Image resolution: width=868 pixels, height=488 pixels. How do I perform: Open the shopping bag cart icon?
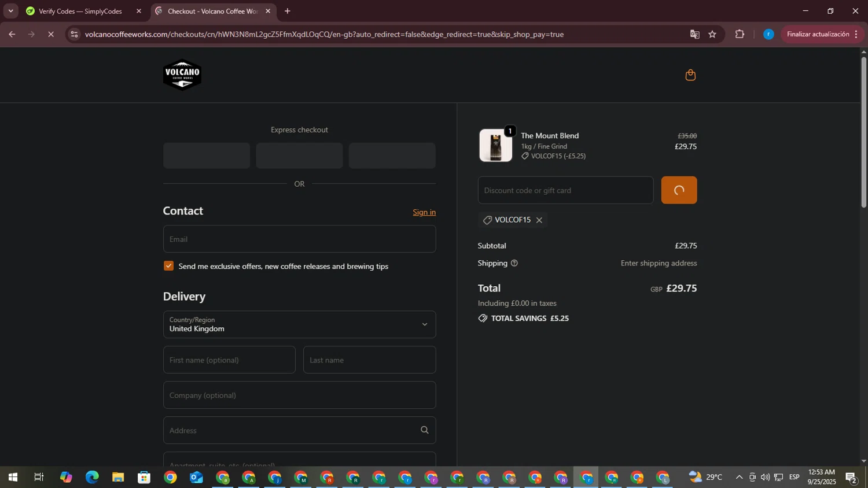pyautogui.click(x=690, y=75)
